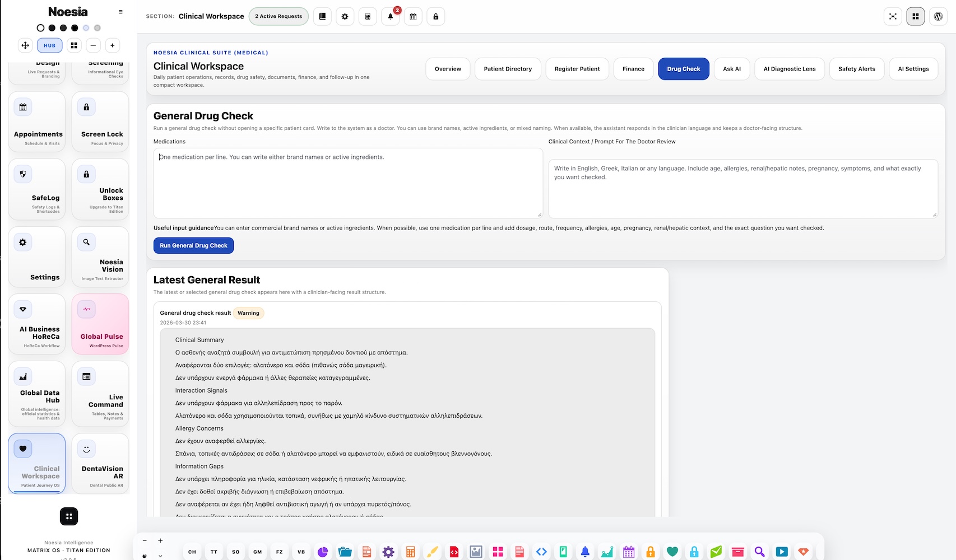Open the Global Pulse sidebar card
Screen dimensions: 956x560
point(100,324)
